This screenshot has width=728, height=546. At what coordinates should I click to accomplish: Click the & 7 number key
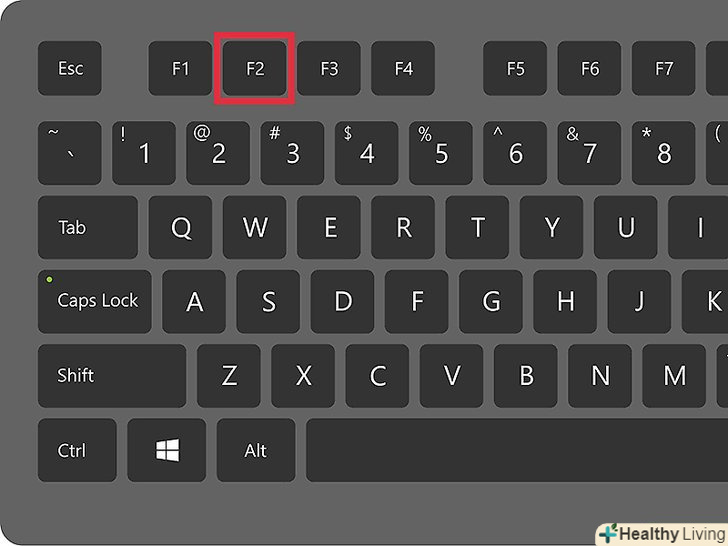pyautogui.click(x=589, y=153)
